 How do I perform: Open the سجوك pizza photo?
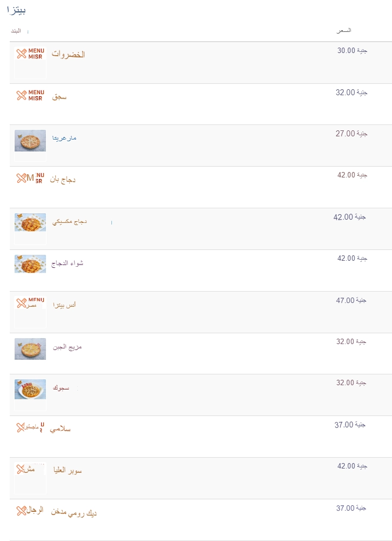[30, 389]
